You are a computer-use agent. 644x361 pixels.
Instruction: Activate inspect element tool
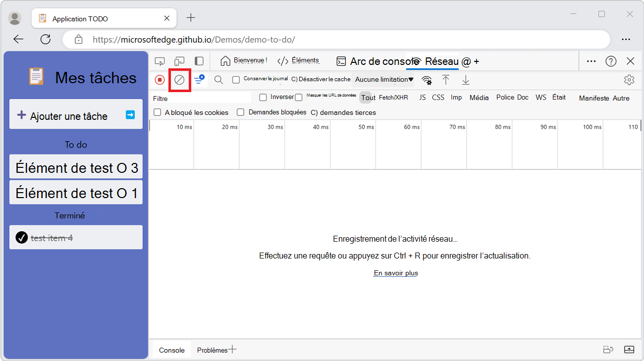(x=160, y=61)
